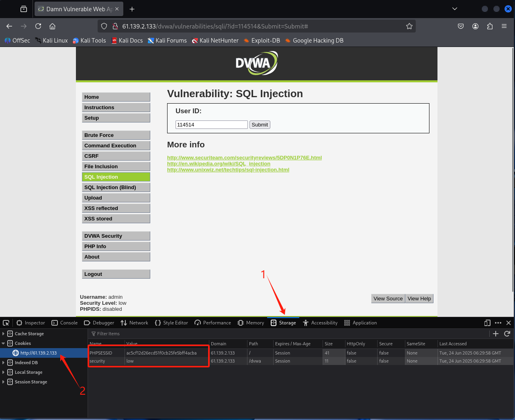Click the insecure connection padlock icon
Viewport: 515px width, 420px height.
click(x=115, y=26)
